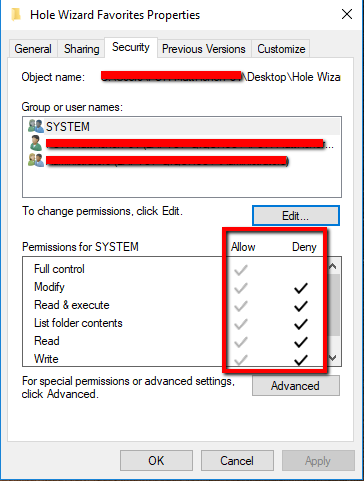Select the SYSTEM group icon
Image resolution: width=364 pixels, height=481 pixels.
pos(36,126)
